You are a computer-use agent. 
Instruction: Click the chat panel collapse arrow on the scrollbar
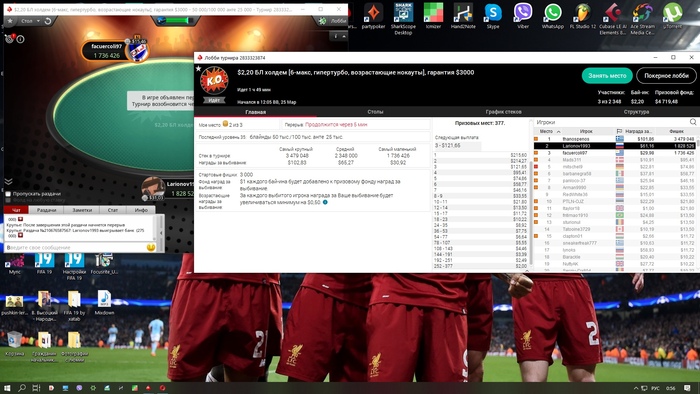(161, 232)
